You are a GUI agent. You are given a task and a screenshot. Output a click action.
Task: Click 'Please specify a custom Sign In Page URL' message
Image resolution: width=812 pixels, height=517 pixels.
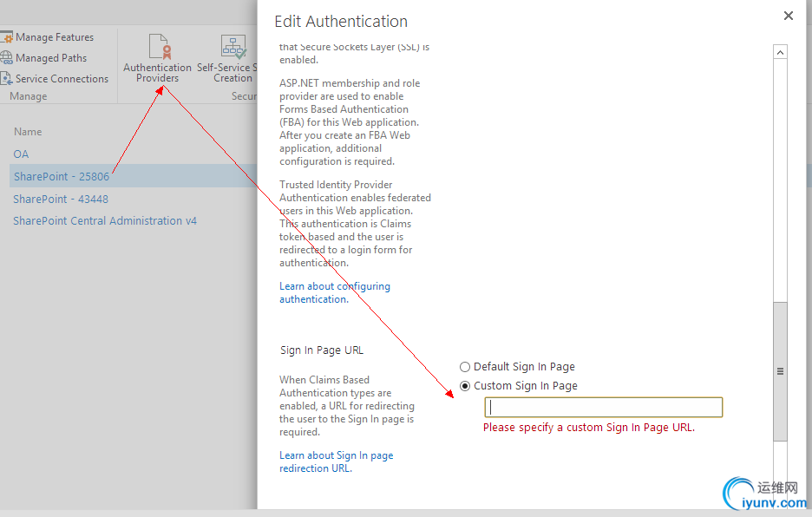[x=589, y=428]
